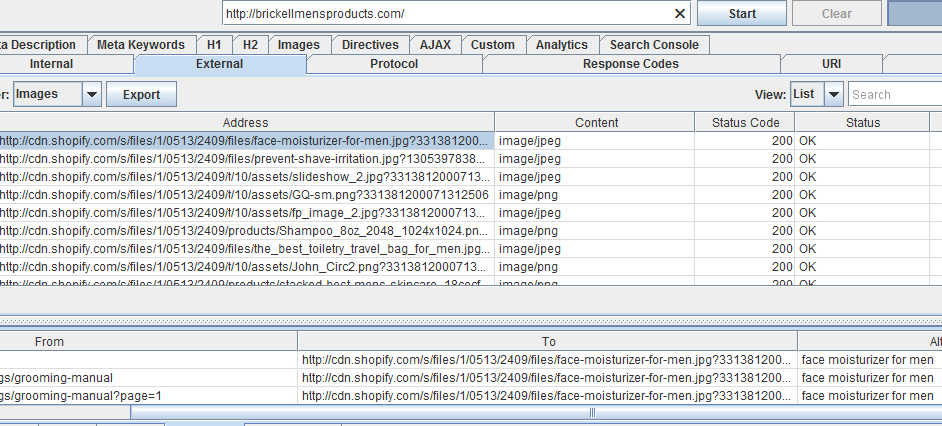Sort by the Status Code column header
942x426 pixels.
[745, 123]
